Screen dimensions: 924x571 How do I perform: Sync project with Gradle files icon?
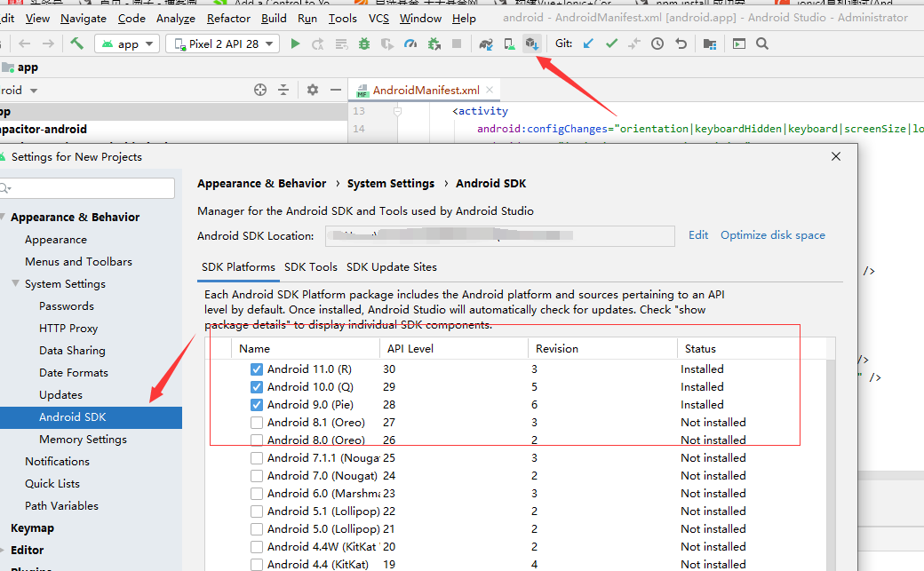pyautogui.click(x=486, y=44)
